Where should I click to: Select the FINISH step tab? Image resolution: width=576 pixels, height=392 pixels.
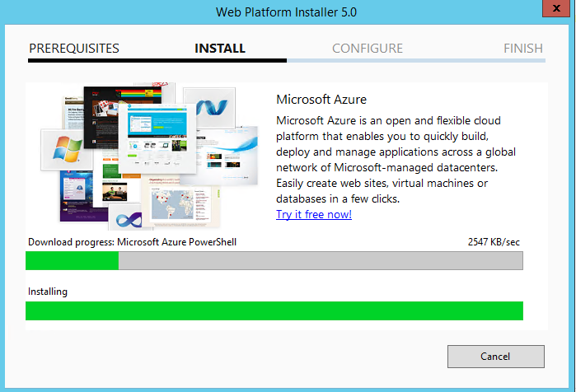[x=523, y=49]
